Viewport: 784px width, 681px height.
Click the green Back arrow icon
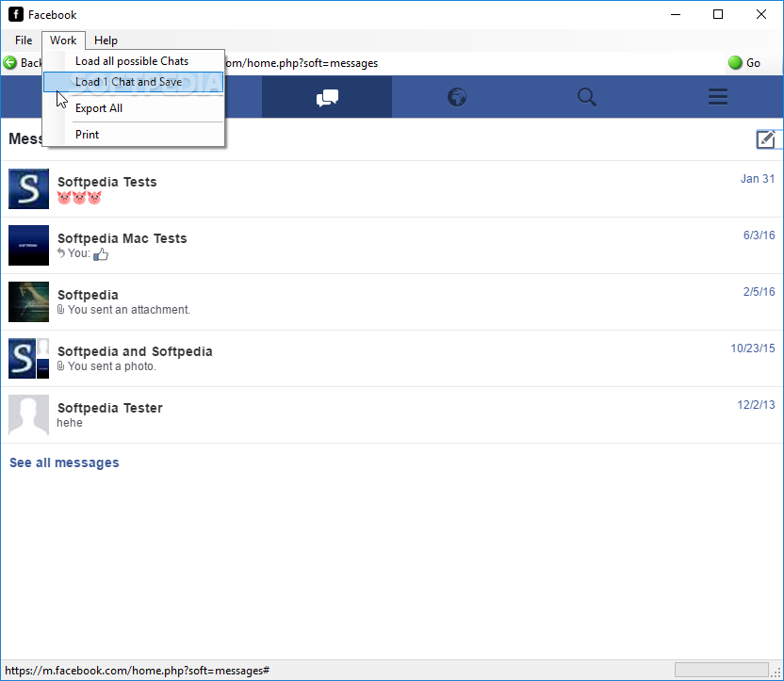tap(9, 63)
